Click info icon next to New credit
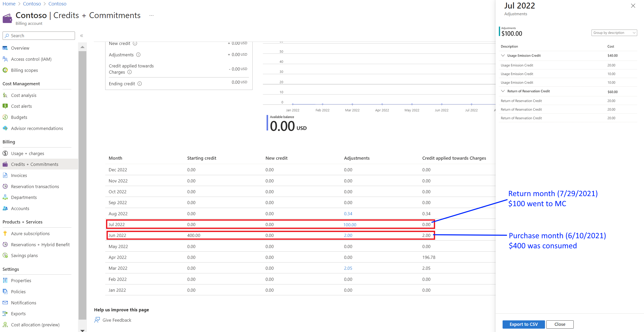Screen dimensions: 644x332 pyautogui.click(x=135, y=43)
